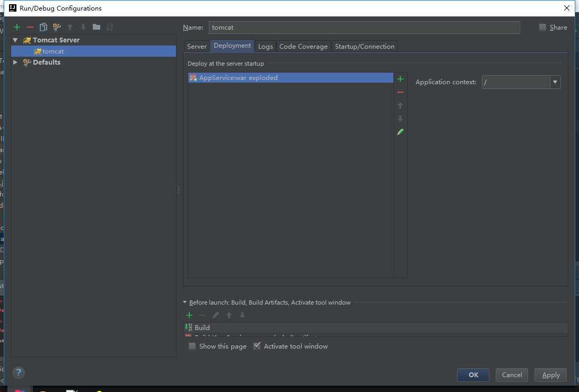Open Application context dropdown arrow
Viewport: 579px width, 392px height.
click(555, 82)
